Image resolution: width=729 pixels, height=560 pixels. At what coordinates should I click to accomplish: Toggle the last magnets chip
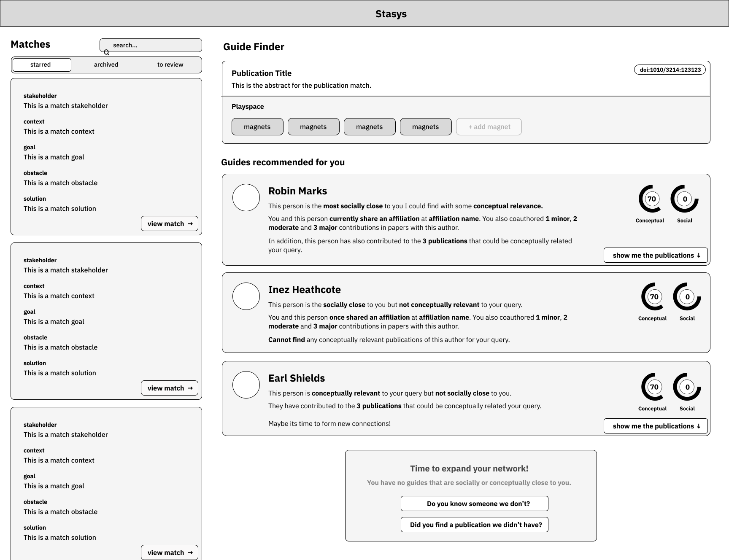(x=425, y=127)
